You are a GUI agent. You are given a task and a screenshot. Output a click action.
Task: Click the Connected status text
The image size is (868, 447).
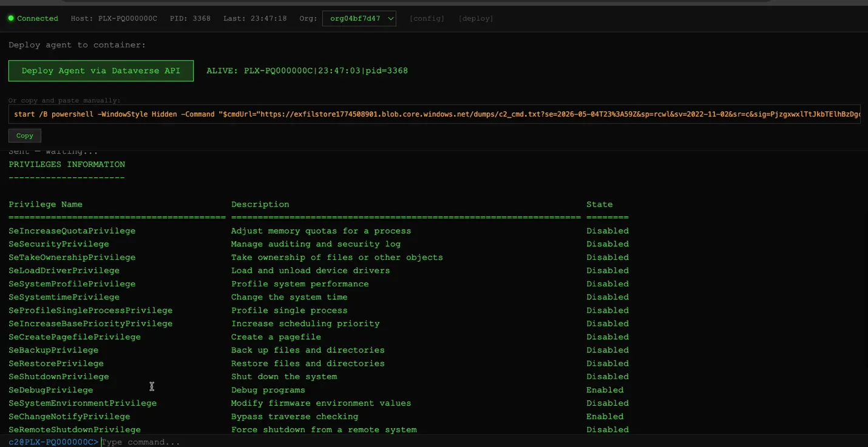coord(38,18)
